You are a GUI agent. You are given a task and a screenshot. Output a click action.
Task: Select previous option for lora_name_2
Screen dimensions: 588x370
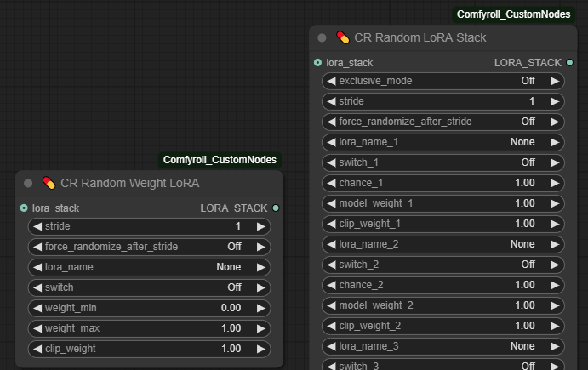click(x=331, y=244)
